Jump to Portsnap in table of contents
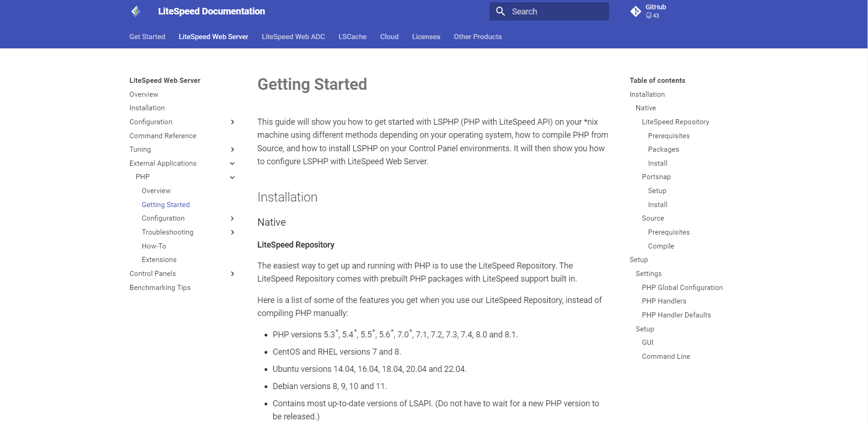The image size is (868, 424). [656, 177]
